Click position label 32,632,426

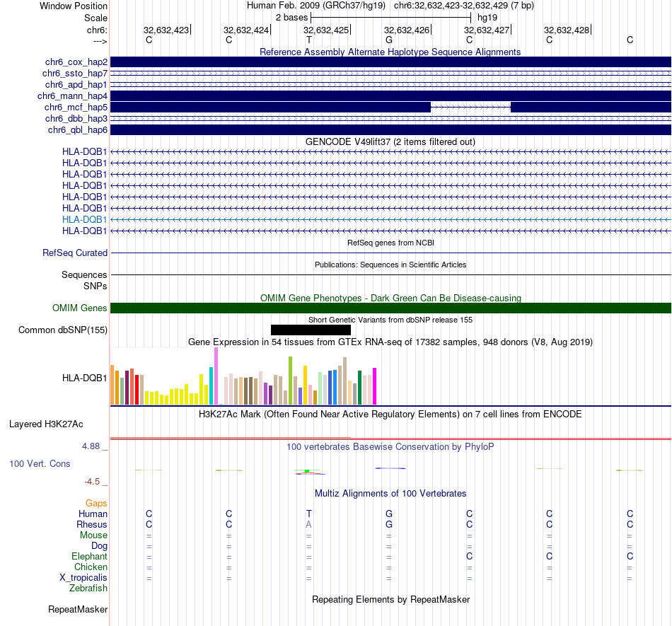(x=407, y=30)
